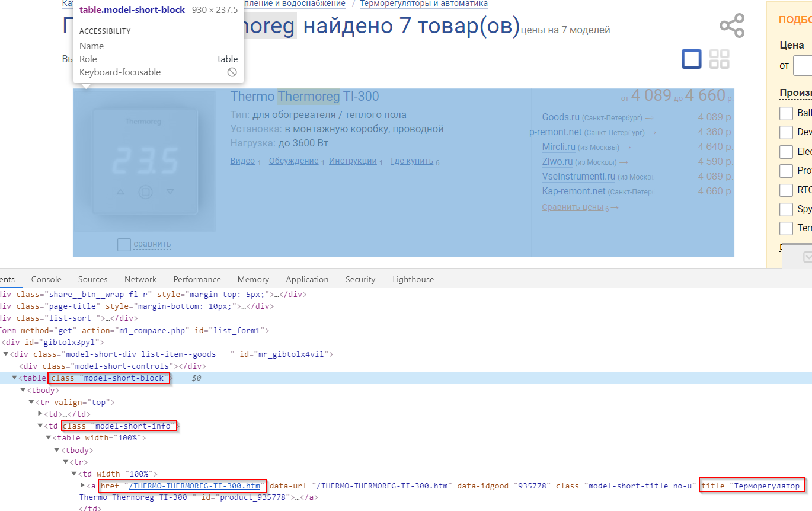
Task: Open the Console tab in DevTools
Action: [x=46, y=279]
